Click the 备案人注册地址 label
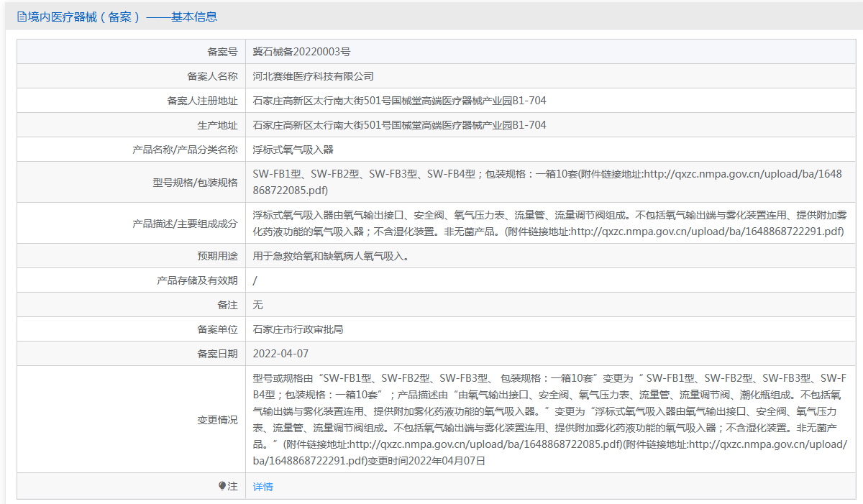This screenshot has width=863, height=504. click(x=202, y=101)
